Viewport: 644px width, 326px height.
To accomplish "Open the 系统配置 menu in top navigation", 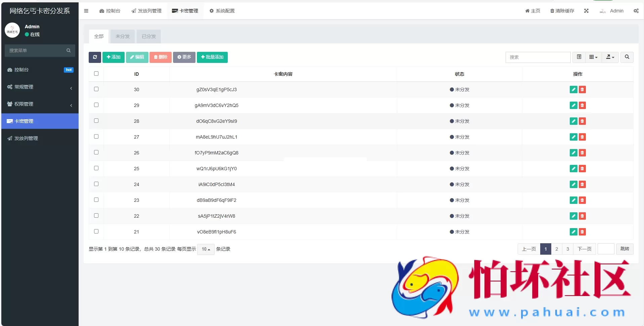I will click(x=222, y=11).
